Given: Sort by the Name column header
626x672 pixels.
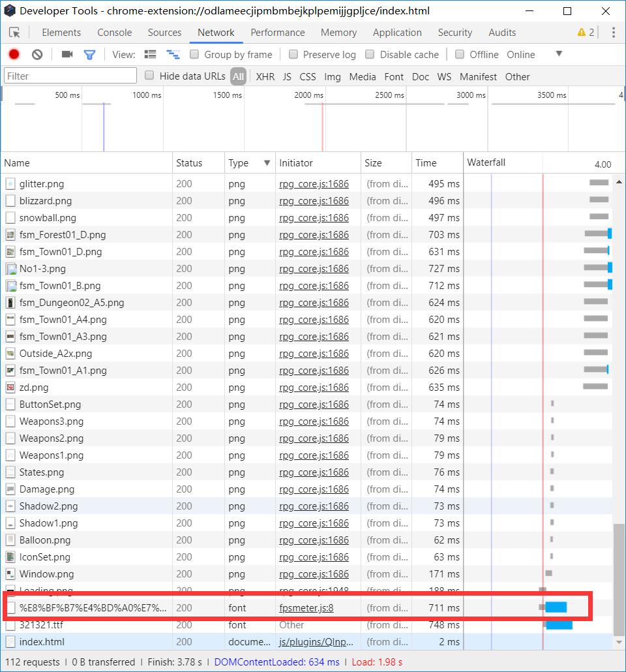Looking at the screenshot, I should 87,163.
